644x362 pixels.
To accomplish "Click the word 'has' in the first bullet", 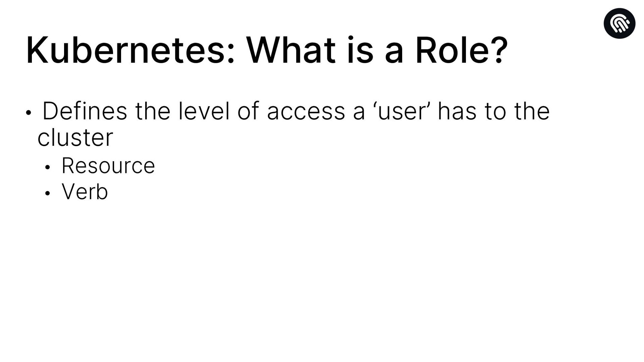I will (457, 111).
